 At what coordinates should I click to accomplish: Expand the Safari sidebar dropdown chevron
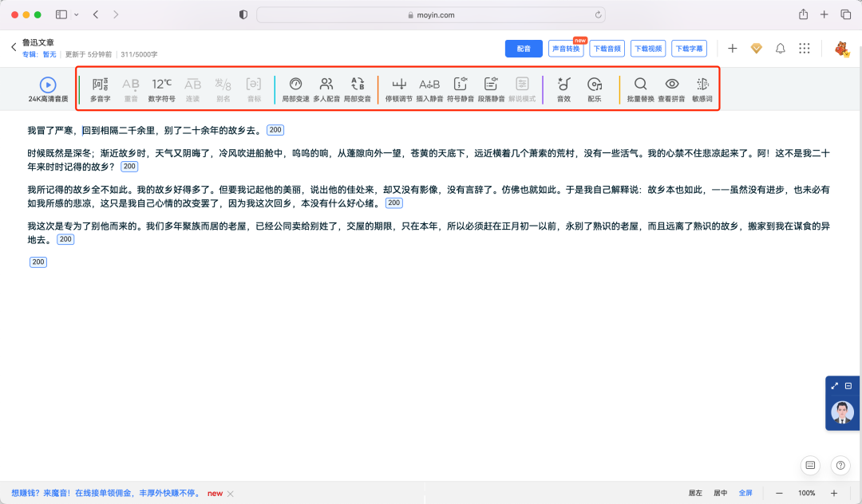(x=77, y=15)
